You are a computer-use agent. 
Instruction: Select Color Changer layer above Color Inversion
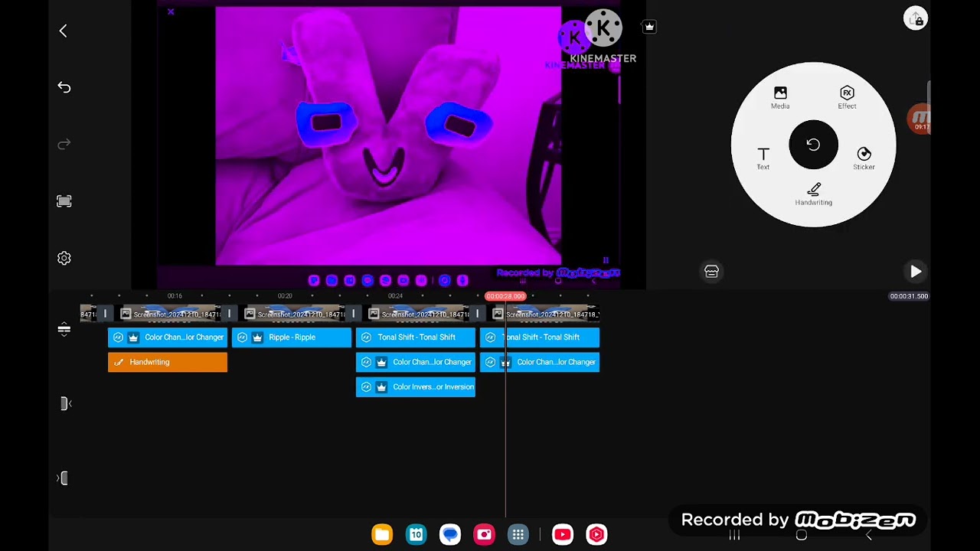tap(416, 362)
